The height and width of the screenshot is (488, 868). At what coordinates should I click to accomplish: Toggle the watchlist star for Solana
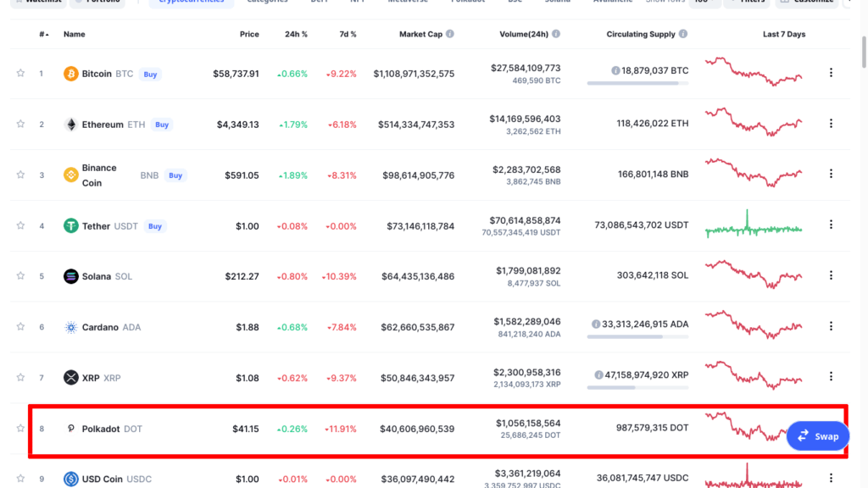(x=20, y=276)
